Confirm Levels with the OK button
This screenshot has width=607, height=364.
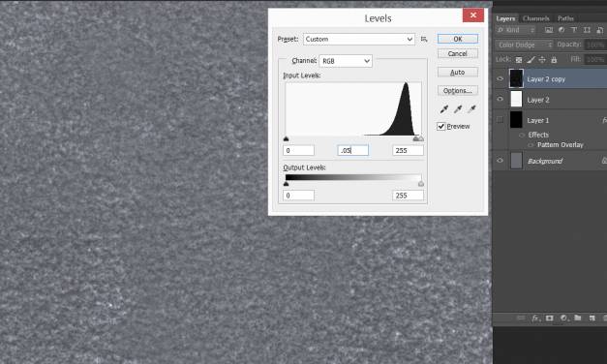[458, 39]
